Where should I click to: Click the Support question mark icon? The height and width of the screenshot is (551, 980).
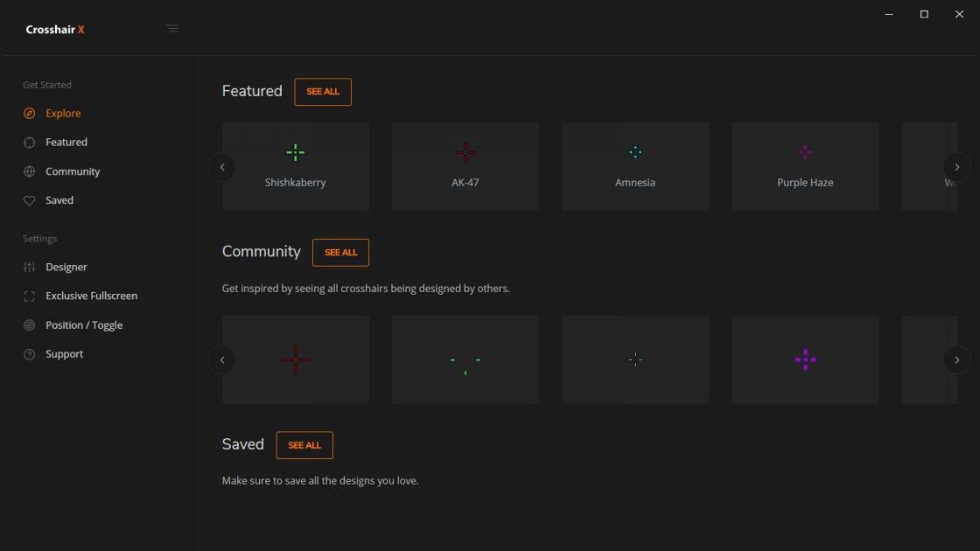tap(30, 354)
